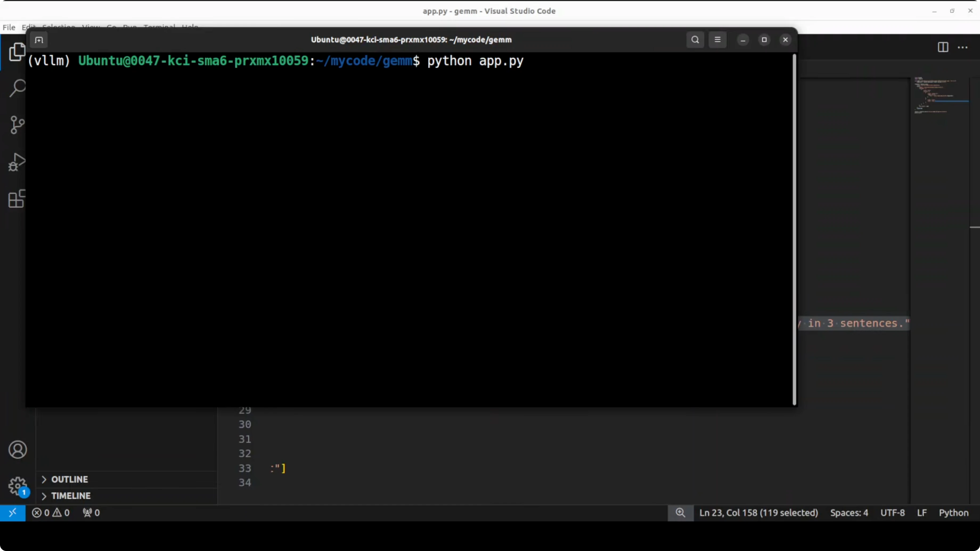
Task: Expand the OUTLINE section
Action: click(69, 479)
